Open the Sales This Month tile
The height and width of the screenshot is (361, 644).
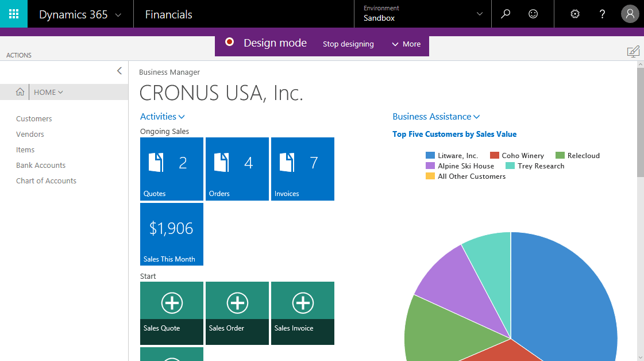click(172, 234)
